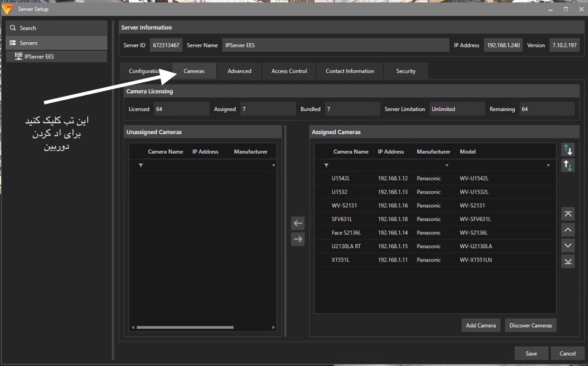Select the U1542L camera row
588x366 pixels.
(x=435, y=178)
